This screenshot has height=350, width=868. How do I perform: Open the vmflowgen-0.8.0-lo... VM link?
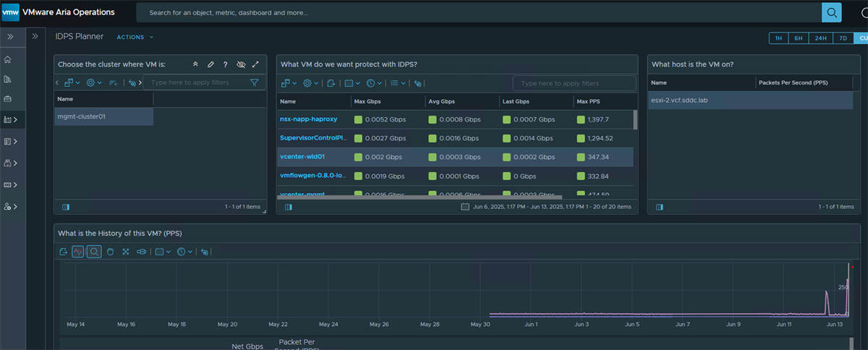click(312, 176)
